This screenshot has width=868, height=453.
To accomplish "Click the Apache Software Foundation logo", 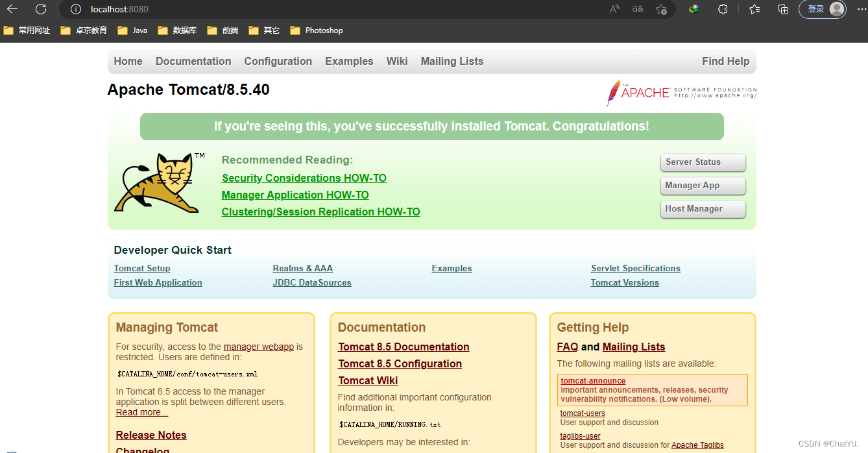I will coord(681,93).
